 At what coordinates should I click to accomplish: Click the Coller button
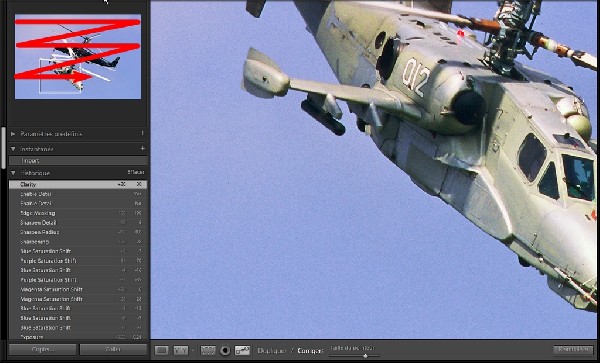coord(113,349)
